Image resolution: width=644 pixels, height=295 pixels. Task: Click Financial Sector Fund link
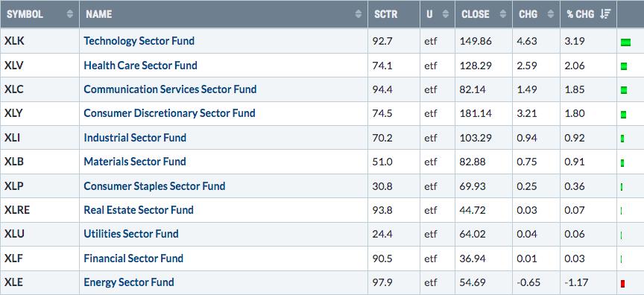133,258
